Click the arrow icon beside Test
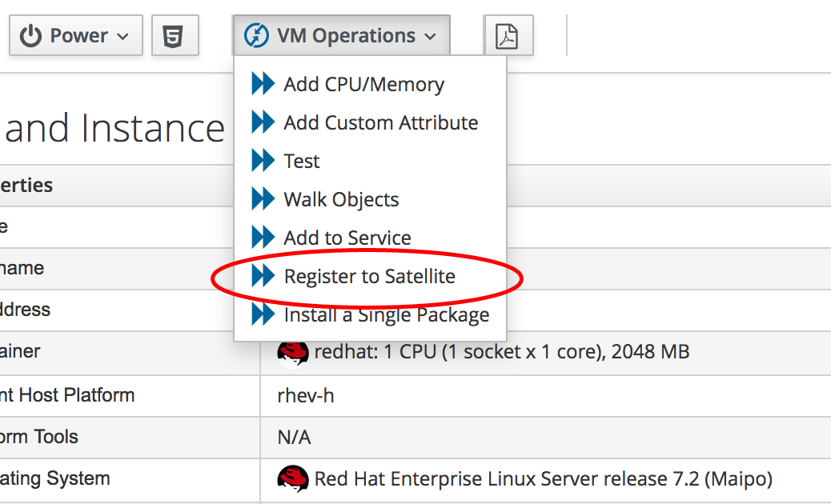831x504 pixels. coord(263,161)
